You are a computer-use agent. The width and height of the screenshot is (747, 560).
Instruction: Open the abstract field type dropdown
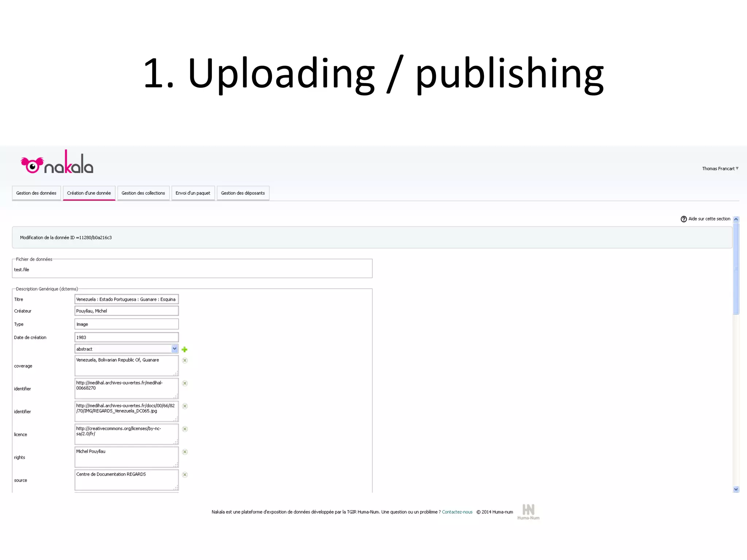click(127, 349)
